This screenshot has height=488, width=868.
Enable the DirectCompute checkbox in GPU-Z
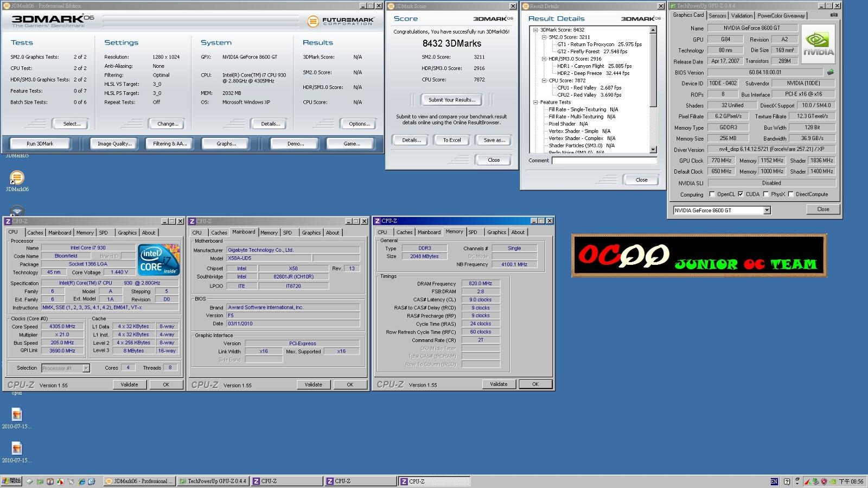tap(790, 194)
